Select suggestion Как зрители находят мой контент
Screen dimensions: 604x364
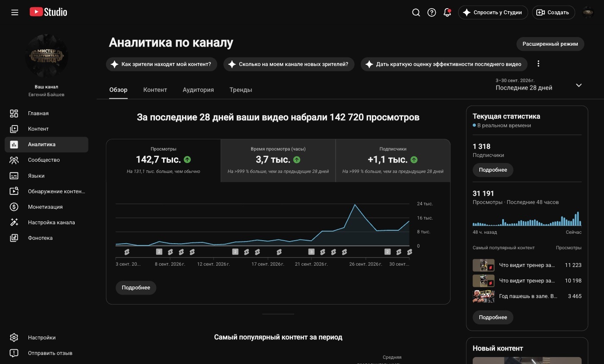tap(161, 64)
